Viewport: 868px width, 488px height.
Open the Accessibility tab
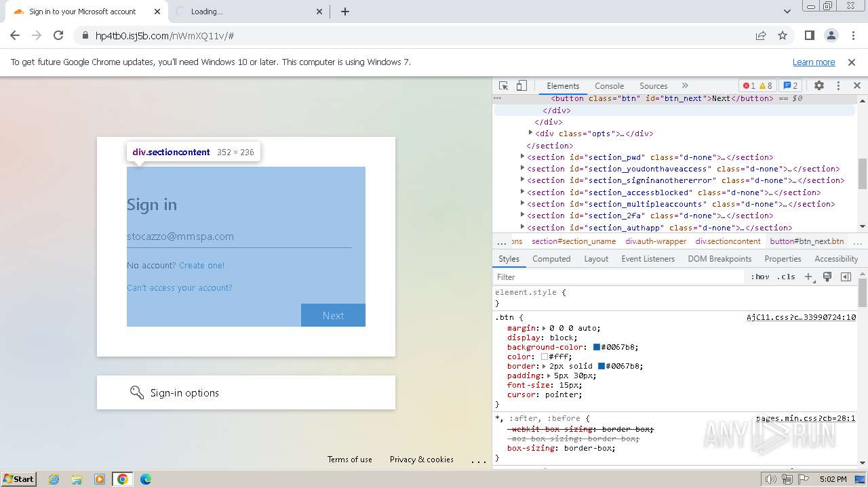pyautogui.click(x=836, y=259)
